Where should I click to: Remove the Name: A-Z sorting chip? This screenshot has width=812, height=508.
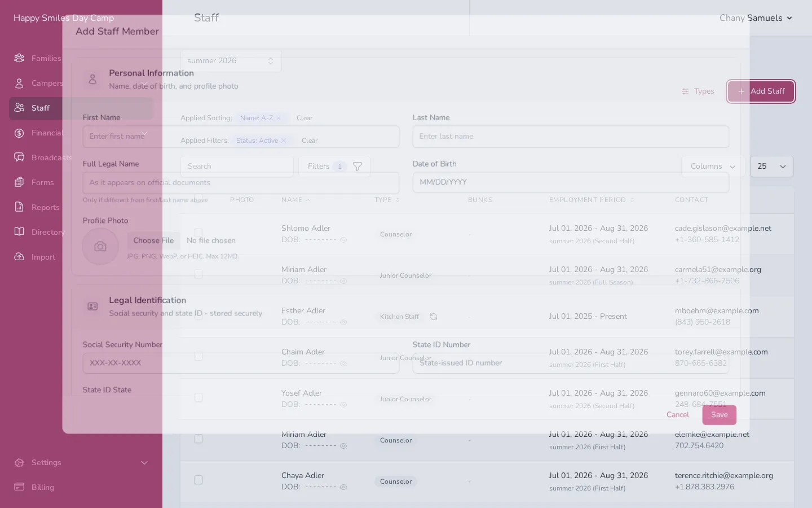click(279, 118)
